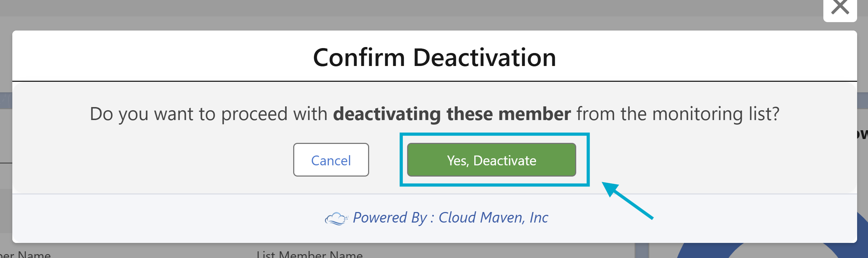
Task: Dismiss the prompt using the Cancel button
Action: tap(331, 160)
